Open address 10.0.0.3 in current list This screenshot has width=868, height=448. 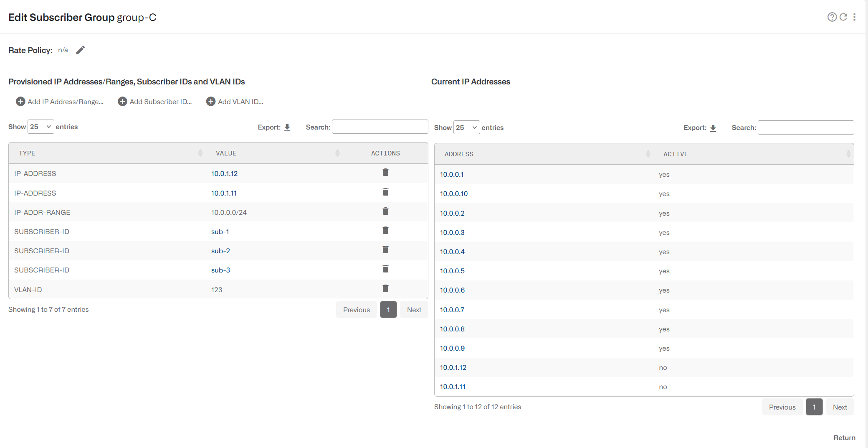pyautogui.click(x=452, y=232)
